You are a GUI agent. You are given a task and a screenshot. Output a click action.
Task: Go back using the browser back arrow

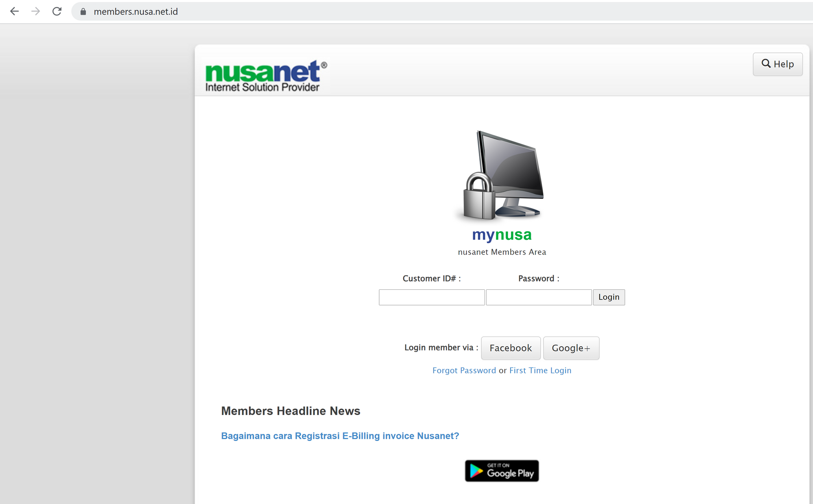click(15, 11)
